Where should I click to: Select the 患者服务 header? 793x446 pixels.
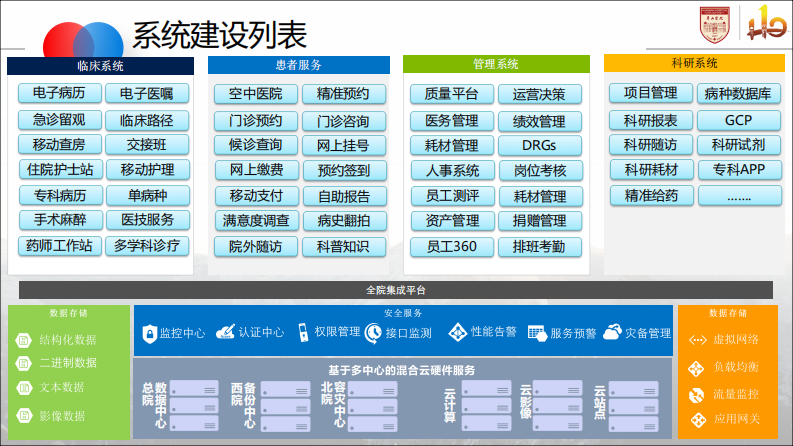[298, 65]
